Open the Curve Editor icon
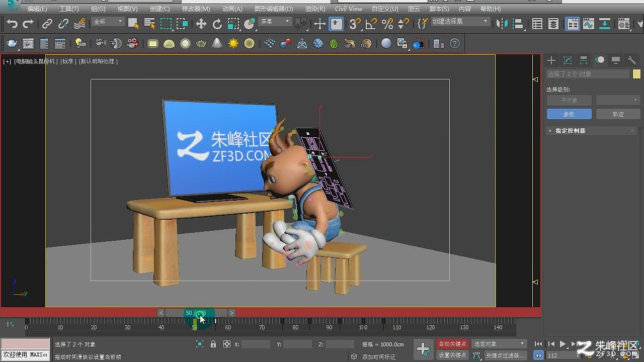644x362 pixels. tap(589, 24)
